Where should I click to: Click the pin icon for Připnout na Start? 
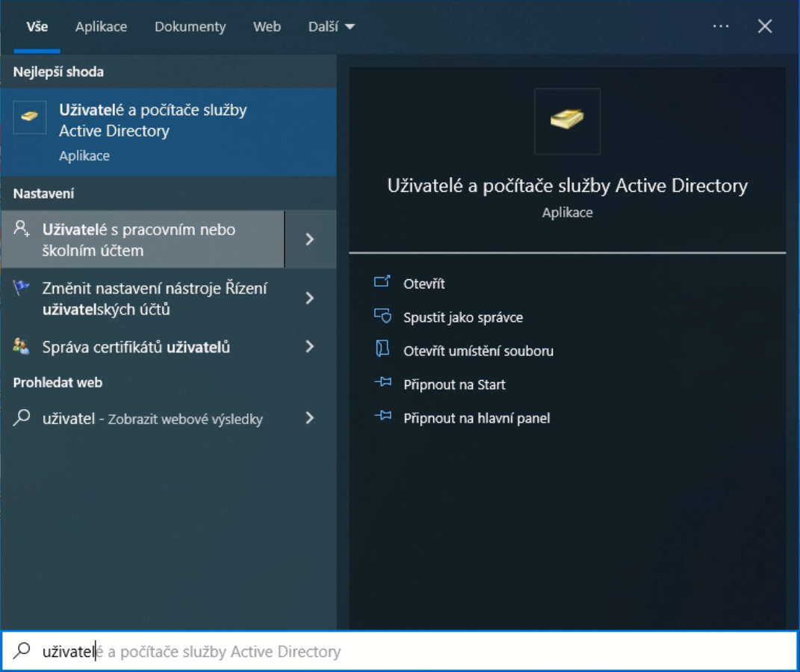pyautogui.click(x=383, y=382)
